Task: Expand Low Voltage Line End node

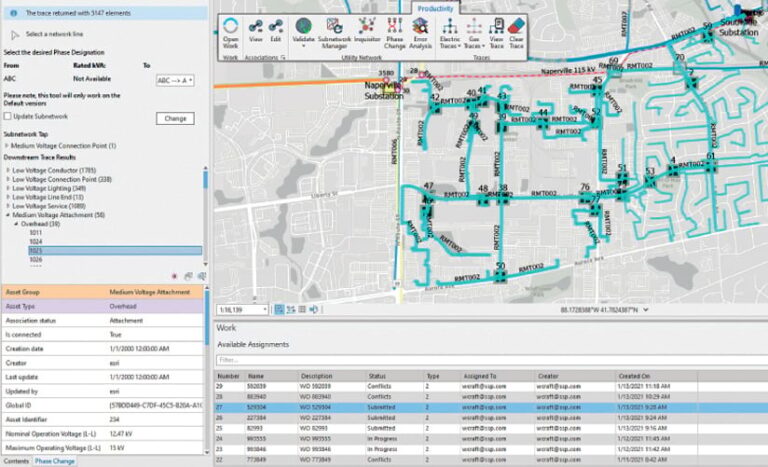Action: pyautogui.click(x=8, y=197)
